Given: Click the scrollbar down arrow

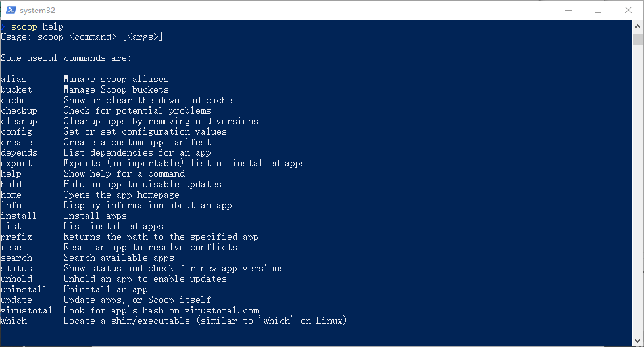Looking at the screenshot, I should point(637,341).
